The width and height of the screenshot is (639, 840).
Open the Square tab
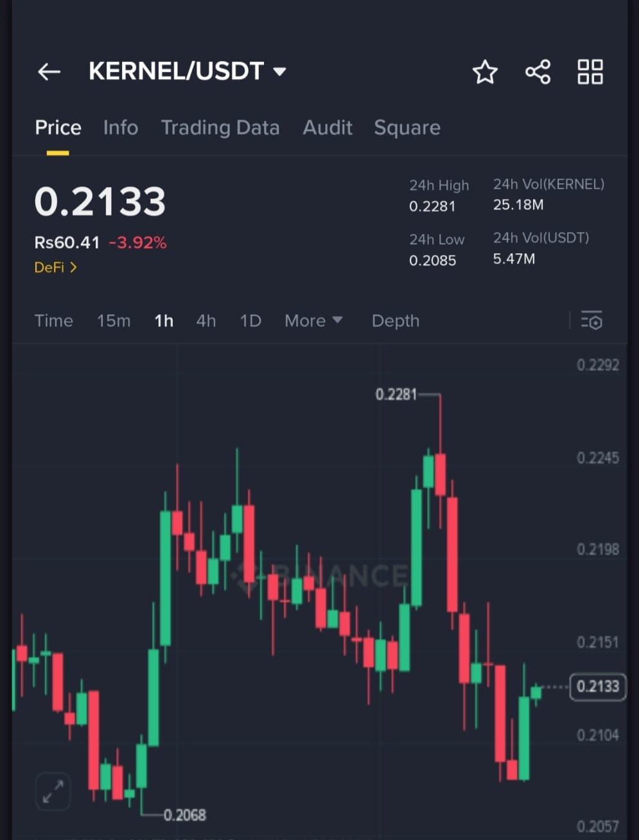(x=407, y=127)
